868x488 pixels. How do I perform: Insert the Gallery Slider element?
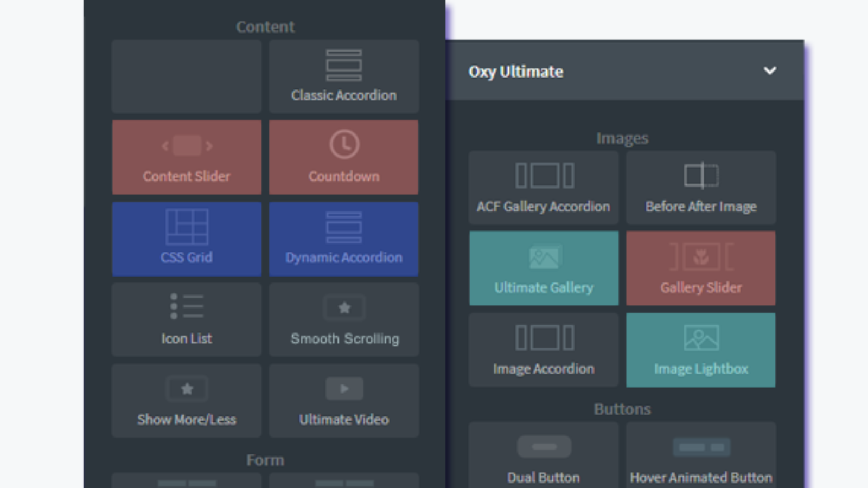coord(701,268)
